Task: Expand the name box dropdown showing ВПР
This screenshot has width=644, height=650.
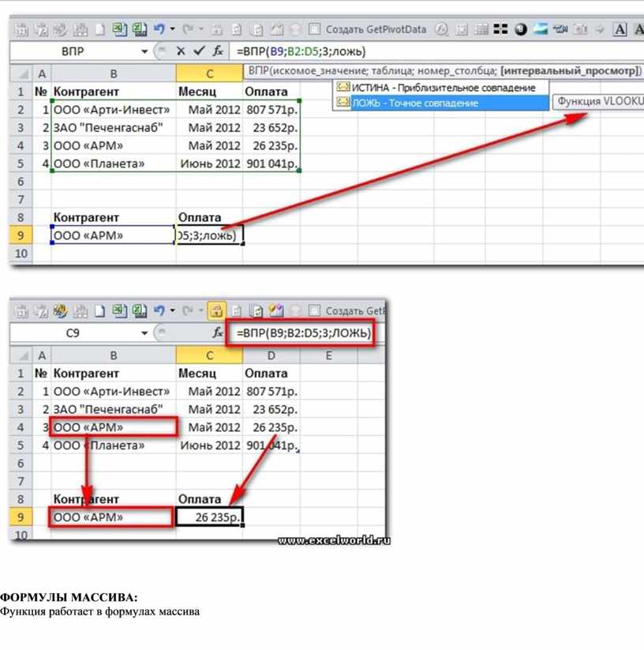Action: pos(144,51)
